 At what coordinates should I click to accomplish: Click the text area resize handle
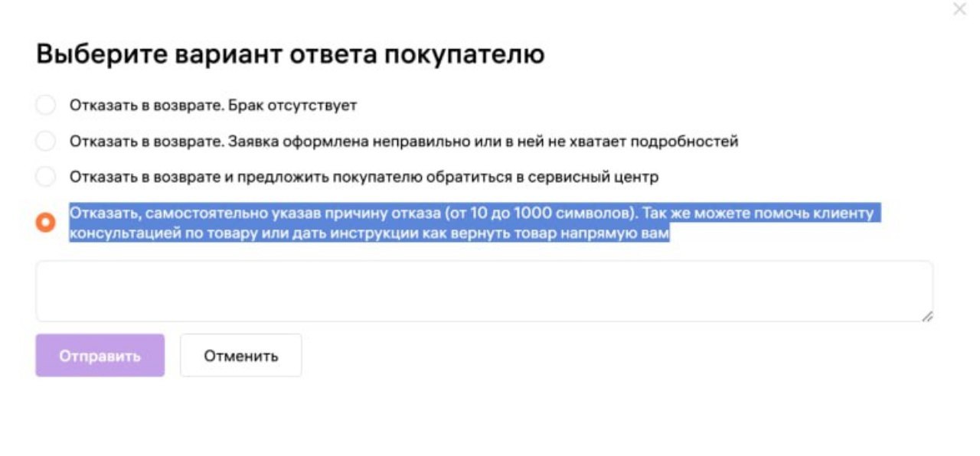click(926, 315)
